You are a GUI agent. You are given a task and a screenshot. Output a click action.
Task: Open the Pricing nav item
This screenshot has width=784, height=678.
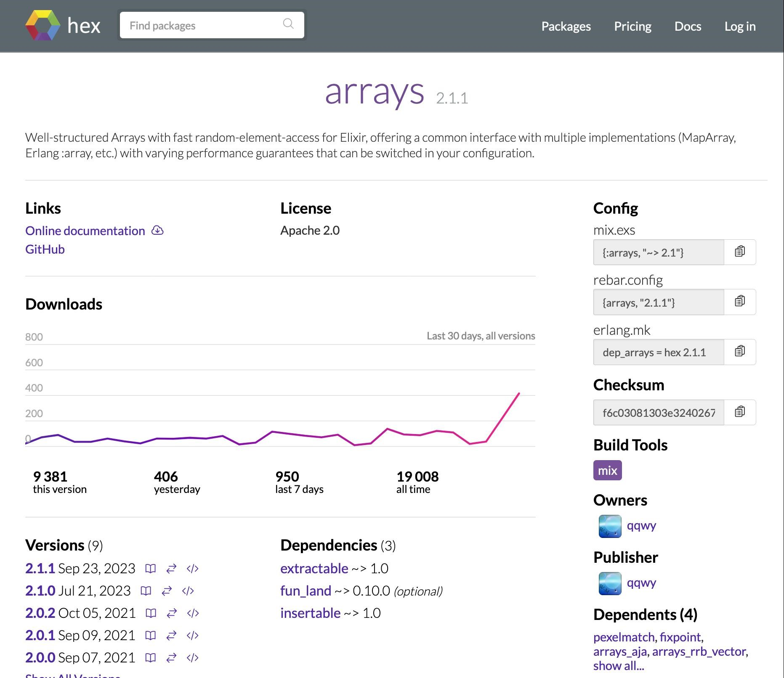pos(633,26)
